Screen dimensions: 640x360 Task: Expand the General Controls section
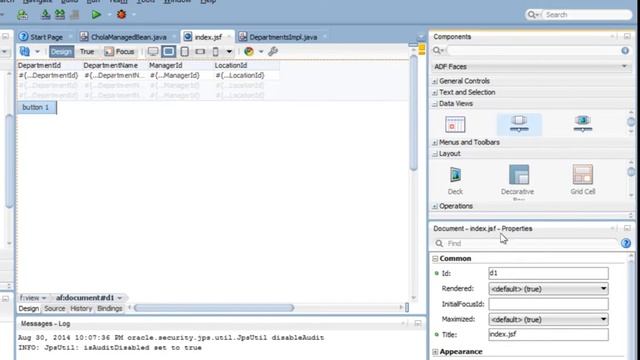435,81
